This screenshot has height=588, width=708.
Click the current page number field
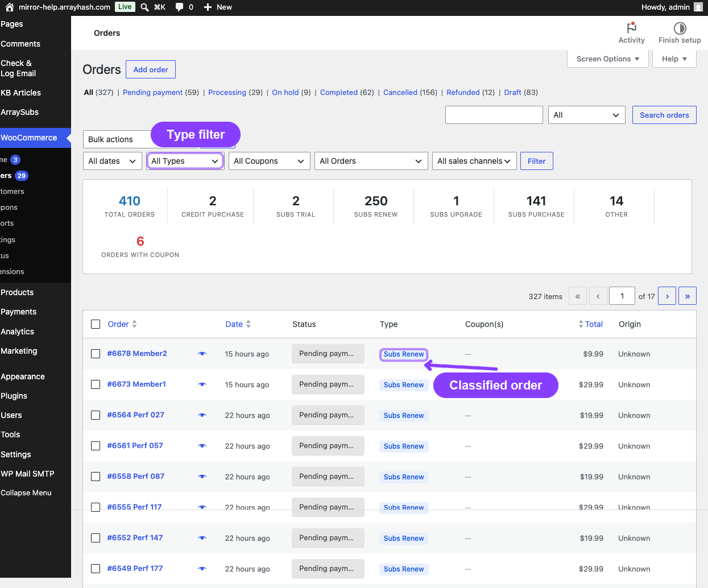(622, 296)
